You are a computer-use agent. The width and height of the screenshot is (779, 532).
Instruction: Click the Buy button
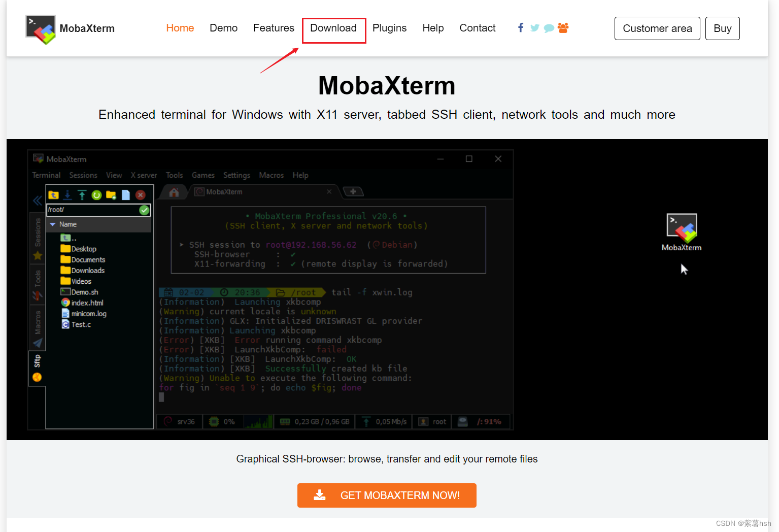[722, 28]
